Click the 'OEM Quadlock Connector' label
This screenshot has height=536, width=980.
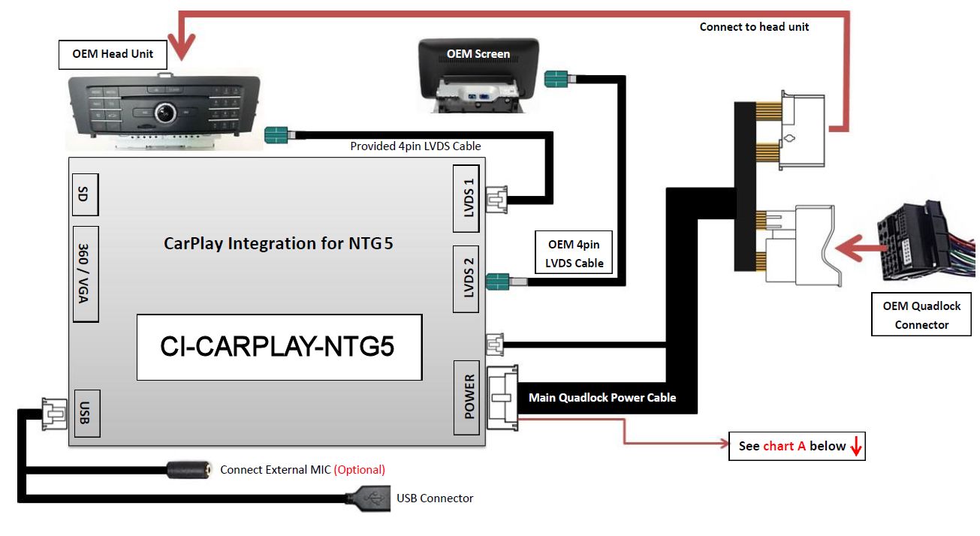921,315
